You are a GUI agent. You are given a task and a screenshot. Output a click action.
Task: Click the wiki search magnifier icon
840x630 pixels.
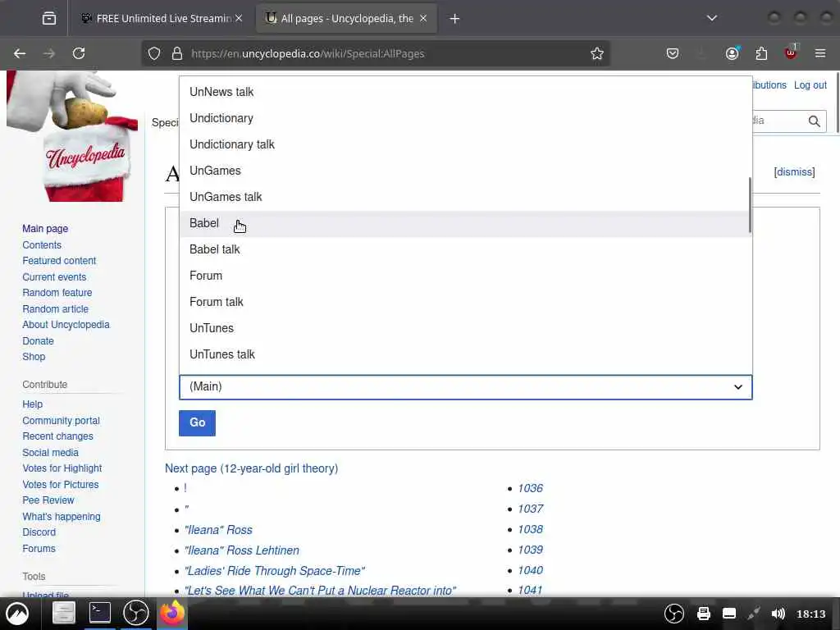[x=815, y=121]
